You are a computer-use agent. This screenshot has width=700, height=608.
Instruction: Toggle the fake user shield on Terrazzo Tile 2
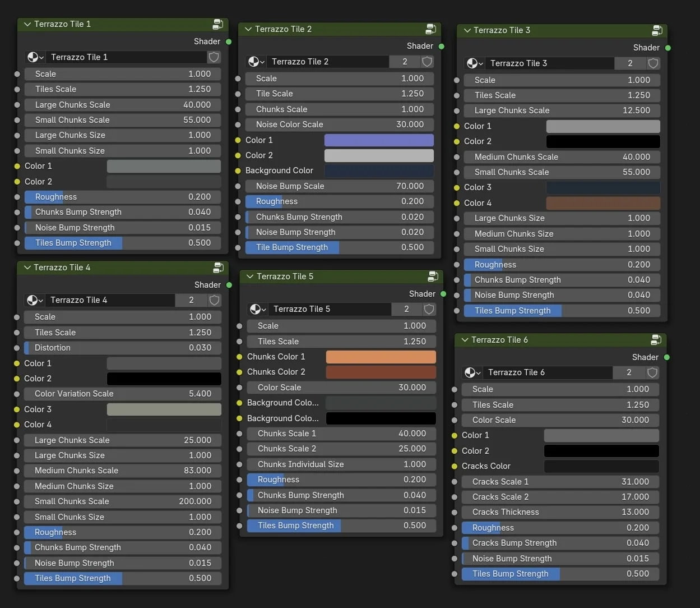427,62
